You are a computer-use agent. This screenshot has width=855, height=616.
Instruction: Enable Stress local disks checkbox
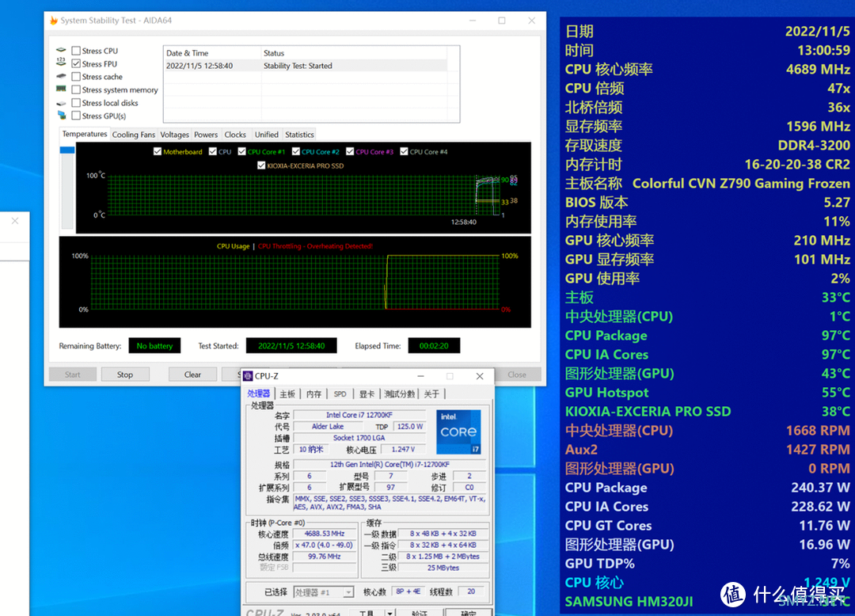coord(76,103)
